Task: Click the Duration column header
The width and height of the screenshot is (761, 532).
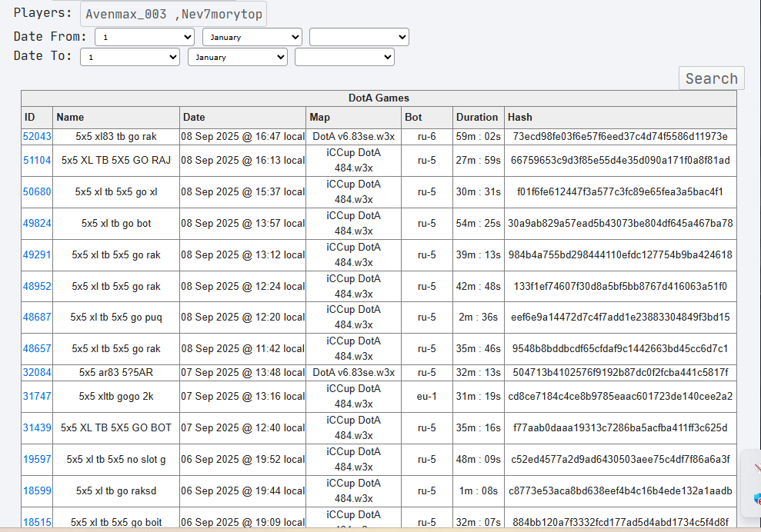Action: (x=479, y=118)
